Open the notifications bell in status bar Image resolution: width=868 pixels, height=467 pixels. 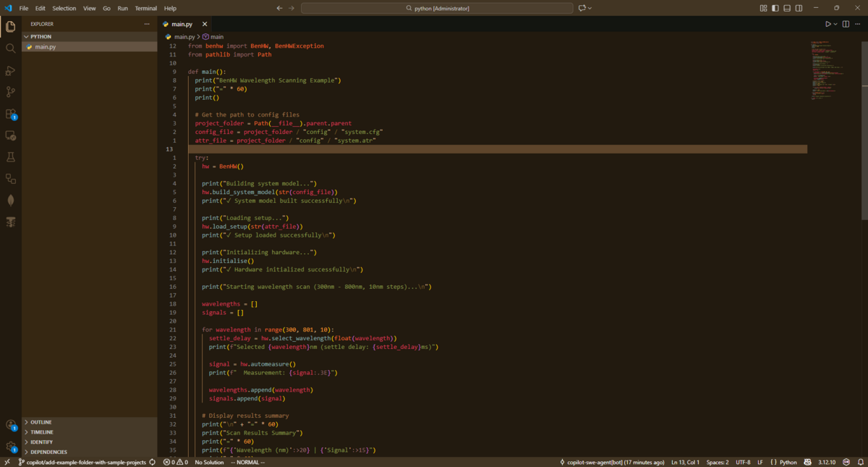(860, 462)
